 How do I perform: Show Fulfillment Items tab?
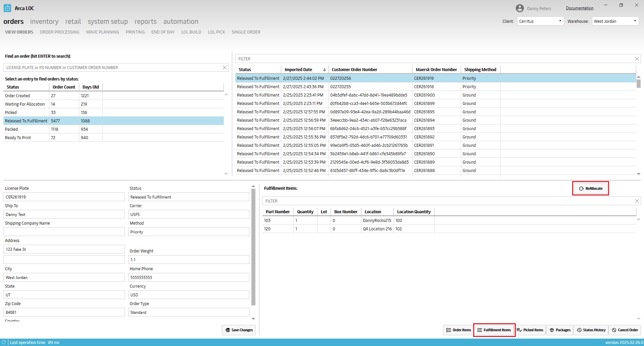coord(494,330)
